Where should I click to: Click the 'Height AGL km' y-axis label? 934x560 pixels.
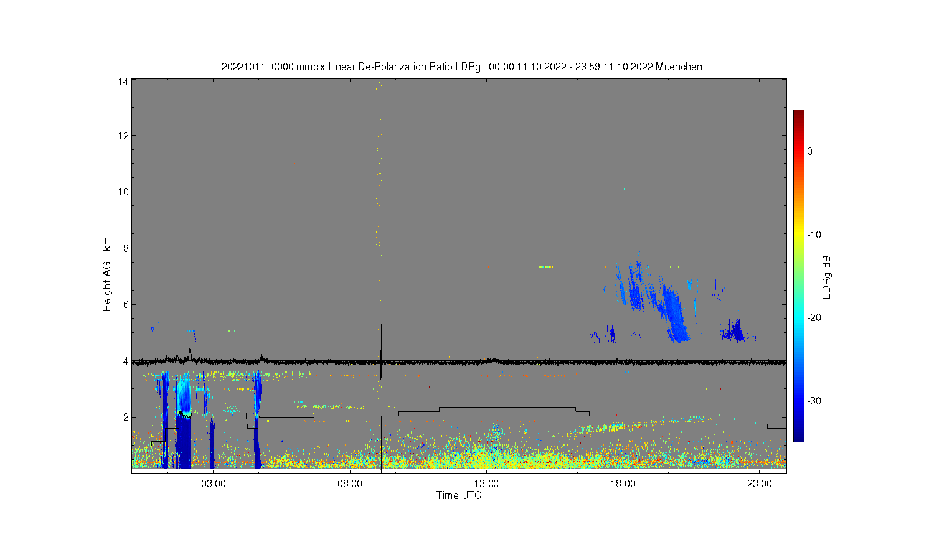click(107, 274)
